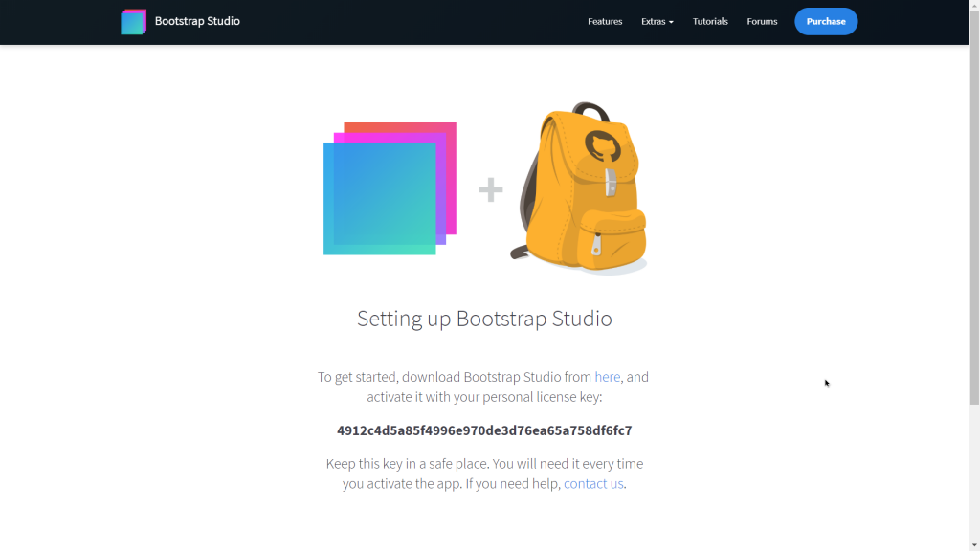Click the scrollbar down arrow
The image size is (980, 551).
974,546
